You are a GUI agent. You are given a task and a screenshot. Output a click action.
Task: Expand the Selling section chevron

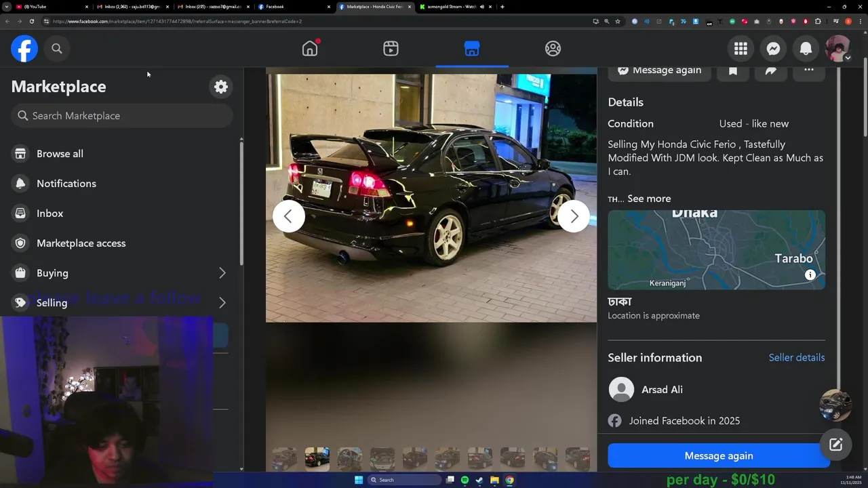coord(222,303)
